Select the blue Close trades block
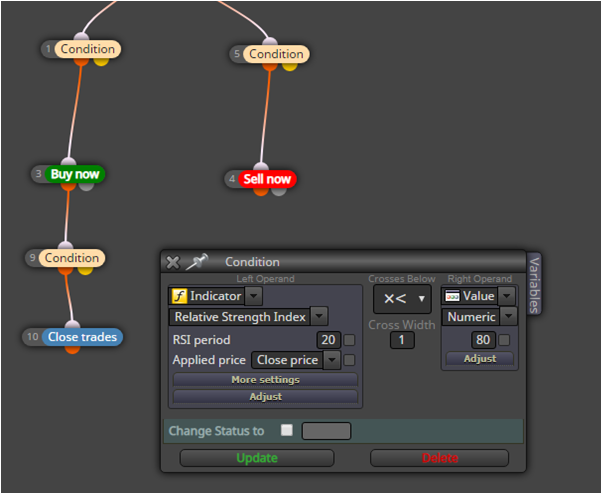Screen dimensions: 602x494 (x=82, y=337)
